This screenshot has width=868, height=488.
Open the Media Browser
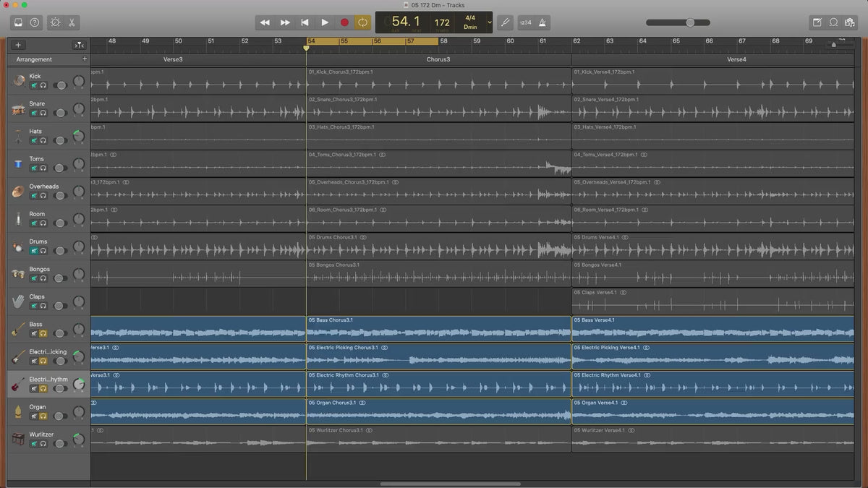point(850,22)
